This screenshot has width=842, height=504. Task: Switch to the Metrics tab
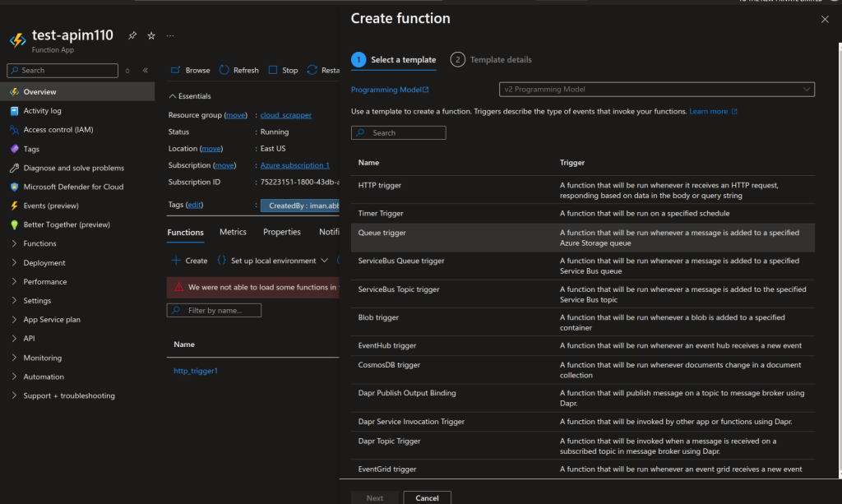(x=233, y=232)
